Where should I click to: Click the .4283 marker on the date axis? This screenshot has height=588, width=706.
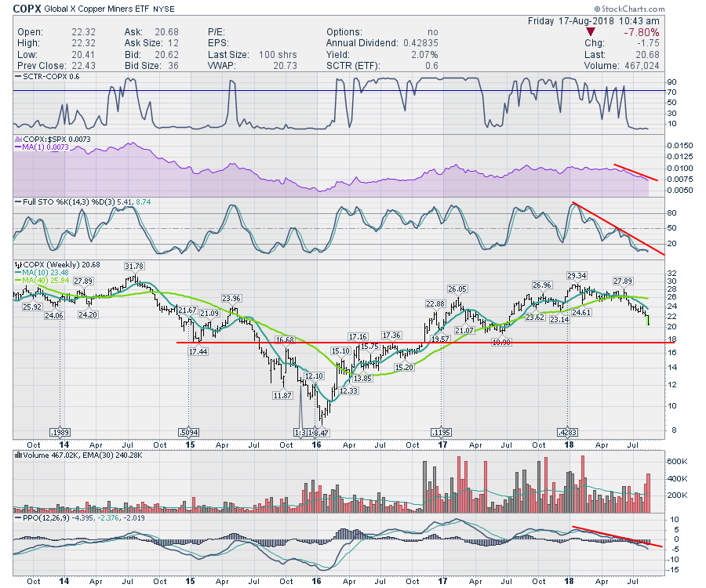click(x=567, y=433)
